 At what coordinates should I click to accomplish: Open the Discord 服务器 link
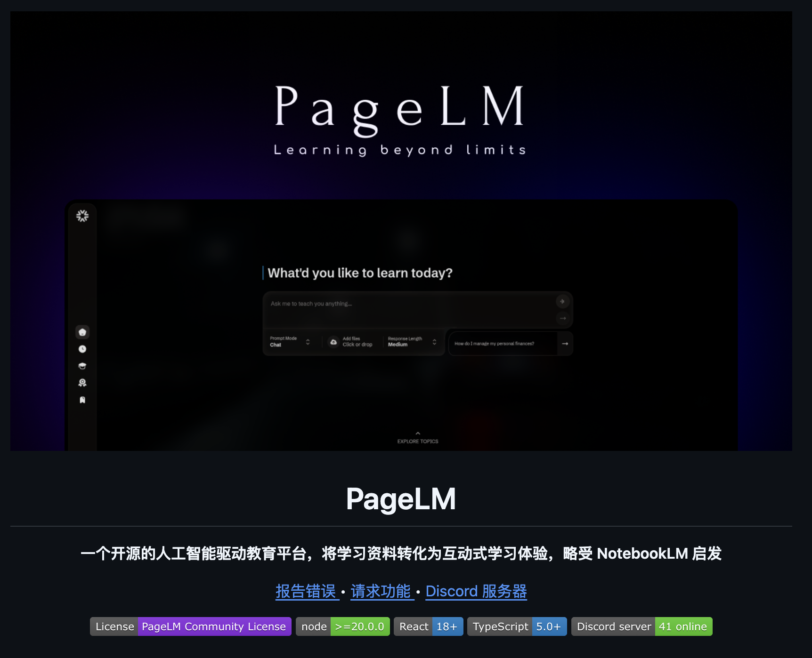476,591
